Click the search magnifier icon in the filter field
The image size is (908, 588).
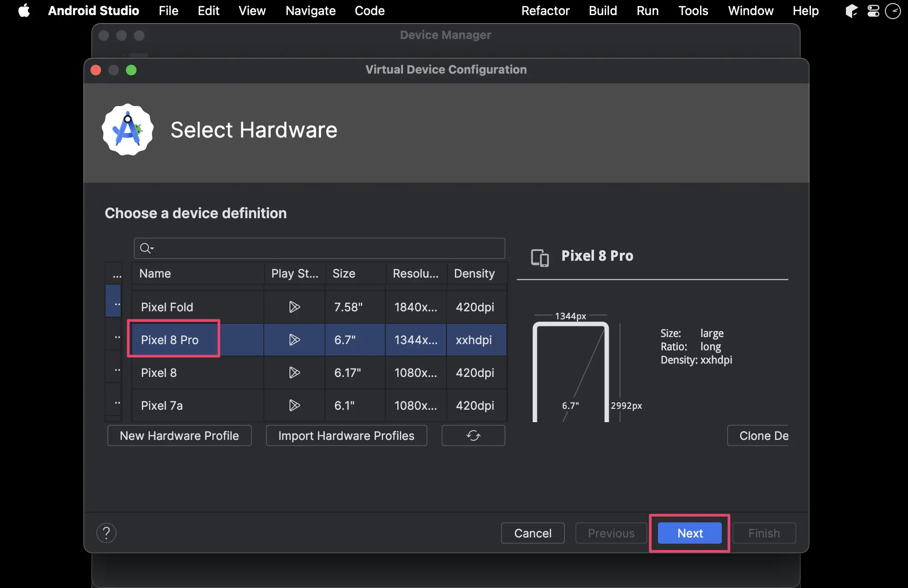tap(146, 248)
